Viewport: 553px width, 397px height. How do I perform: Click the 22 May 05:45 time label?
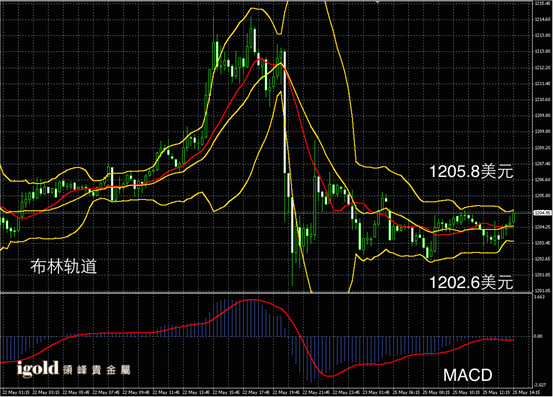point(77,392)
